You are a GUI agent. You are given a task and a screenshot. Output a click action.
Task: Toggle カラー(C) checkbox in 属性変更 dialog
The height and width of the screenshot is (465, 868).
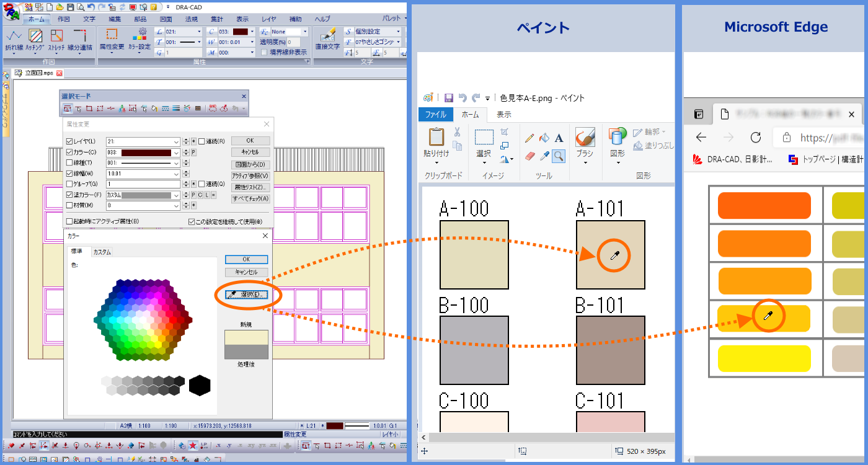click(69, 152)
